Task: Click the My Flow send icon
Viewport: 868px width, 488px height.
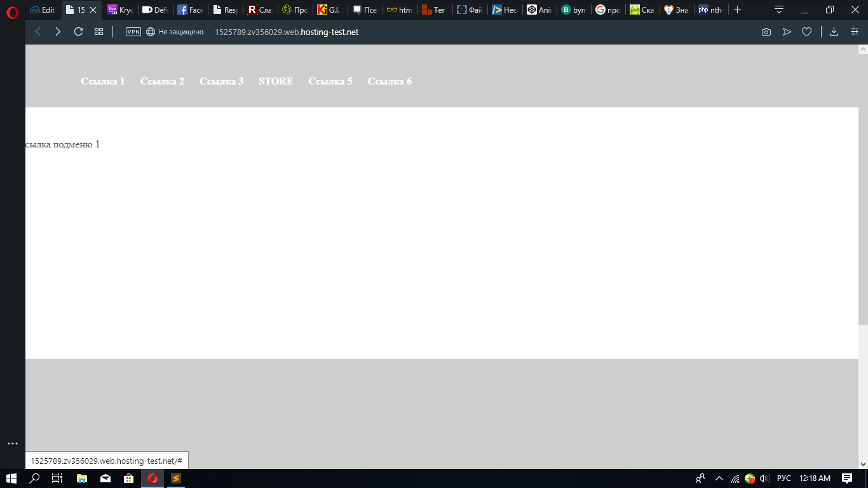Action: [x=787, y=32]
